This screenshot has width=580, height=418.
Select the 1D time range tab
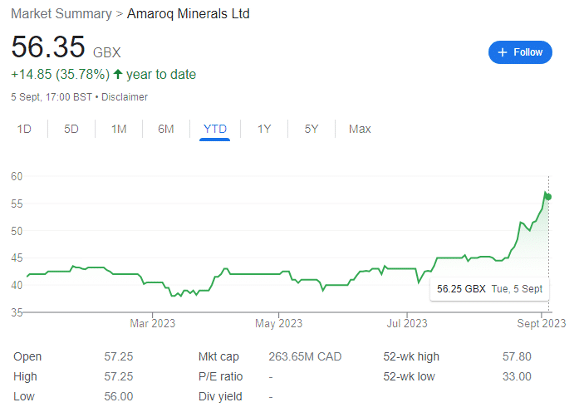pos(24,129)
